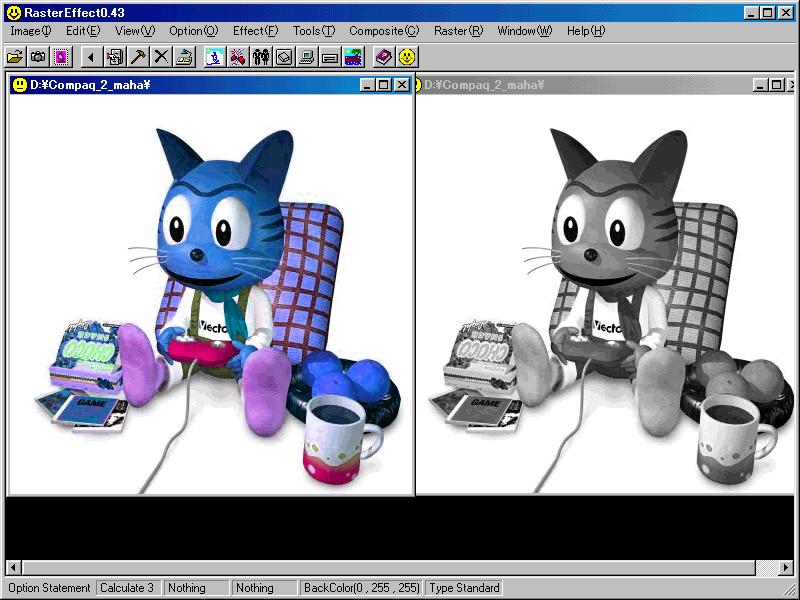Click the smiley icon of the active image window

[x=19, y=85]
